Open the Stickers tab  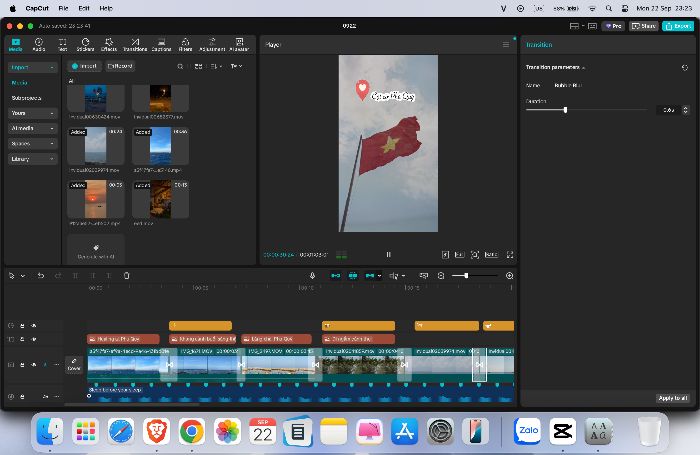click(85, 44)
